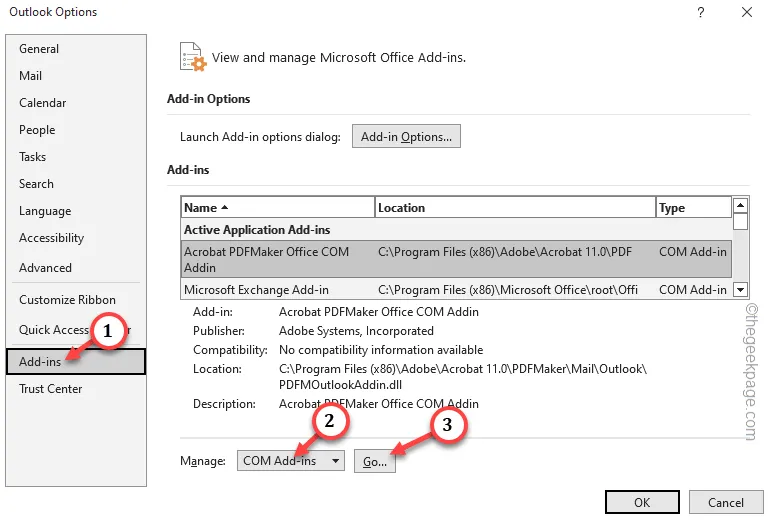Open the Manage COM Add-ins dropdown
The height and width of the screenshot is (520, 770).
point(291,461)
